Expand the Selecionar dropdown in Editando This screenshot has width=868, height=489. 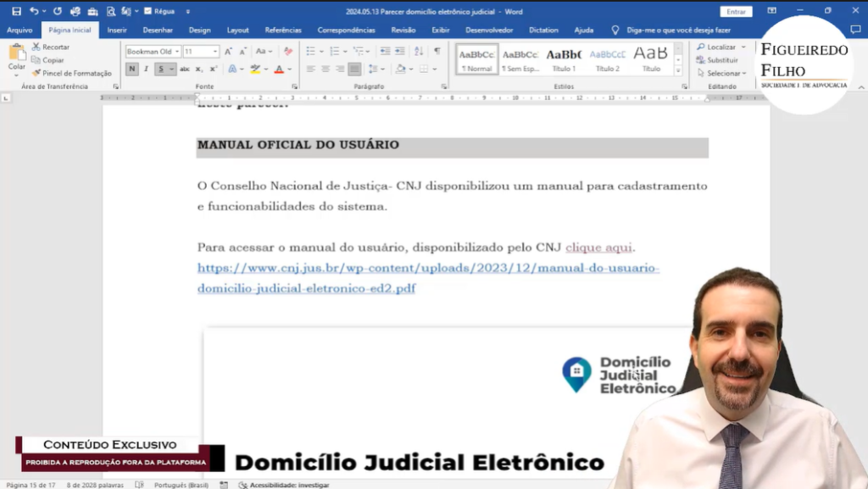pyautogui.click(x=743, y=73)
